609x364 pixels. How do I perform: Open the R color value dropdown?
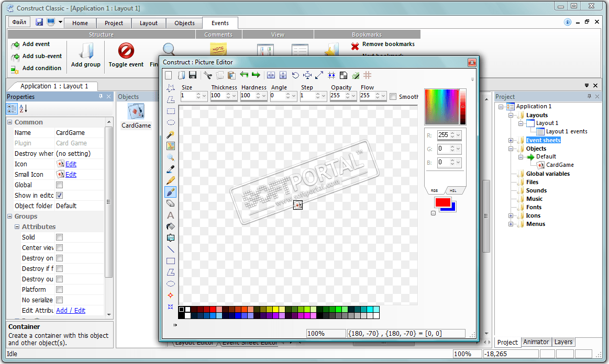458,135
